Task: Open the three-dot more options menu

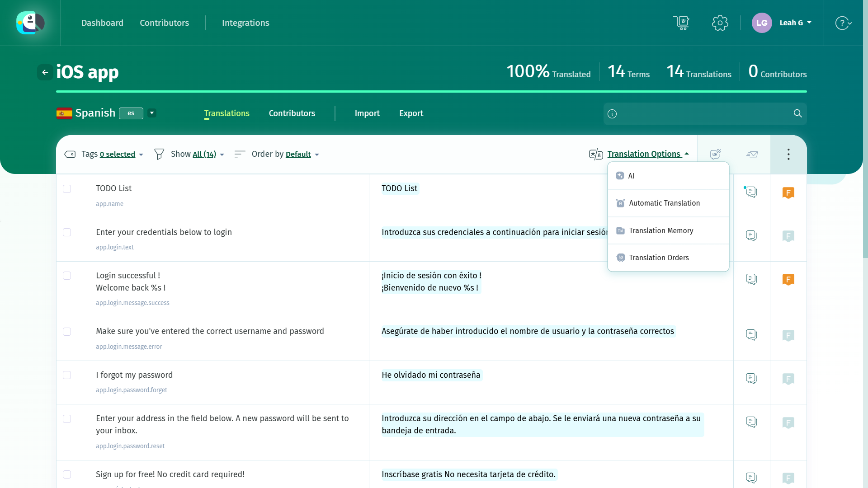Action: pos(788,155)
